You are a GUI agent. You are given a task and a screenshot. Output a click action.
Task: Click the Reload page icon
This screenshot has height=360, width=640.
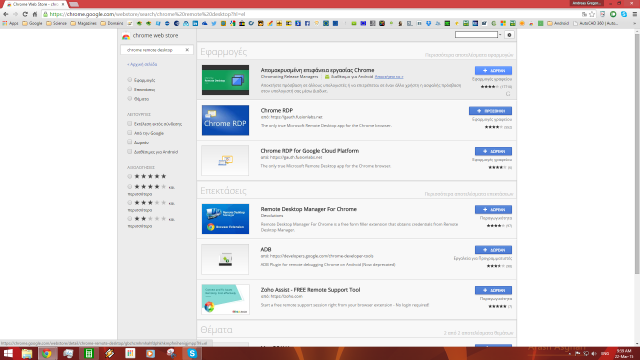25,14
